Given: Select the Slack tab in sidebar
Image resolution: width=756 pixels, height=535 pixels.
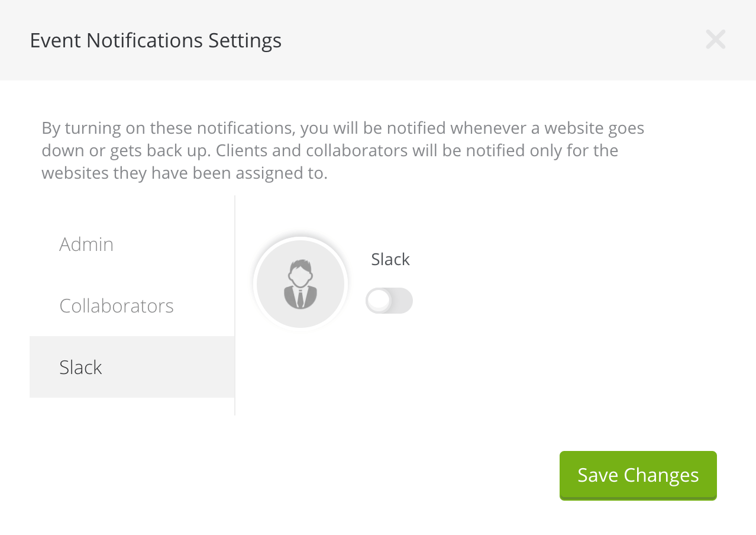Looking at the screenshot, I should [81, 367].
